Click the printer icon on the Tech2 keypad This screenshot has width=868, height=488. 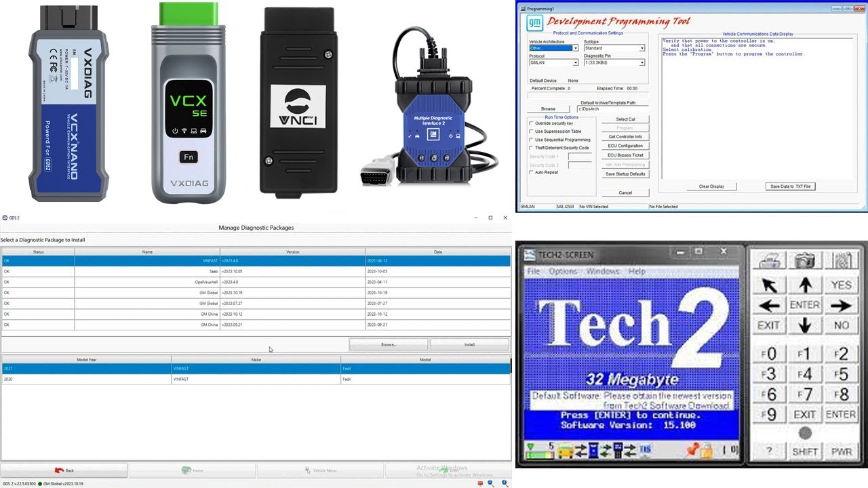click(x=769, y=260)
